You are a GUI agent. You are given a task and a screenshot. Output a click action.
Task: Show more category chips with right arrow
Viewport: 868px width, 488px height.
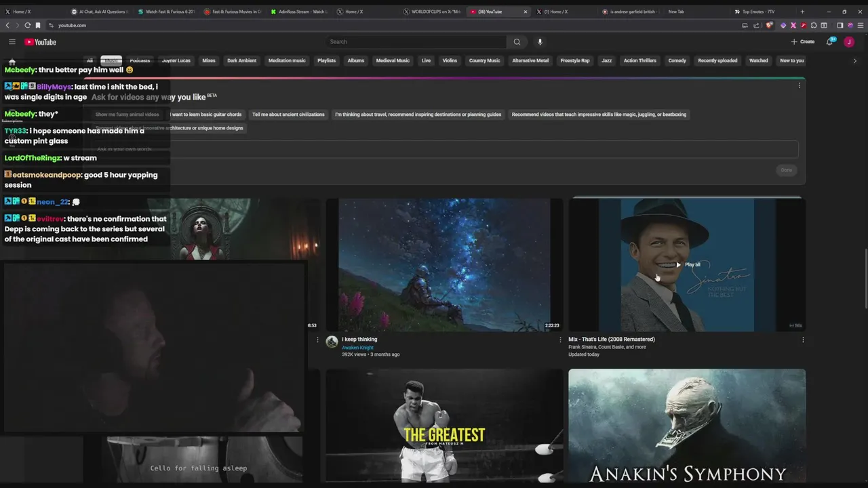click(854, 60)
